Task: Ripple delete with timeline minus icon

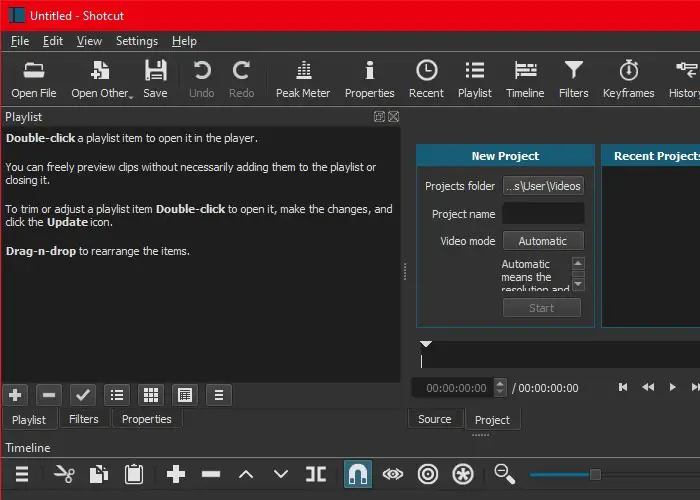Action: pyautogui.click(x=211, y=474)
